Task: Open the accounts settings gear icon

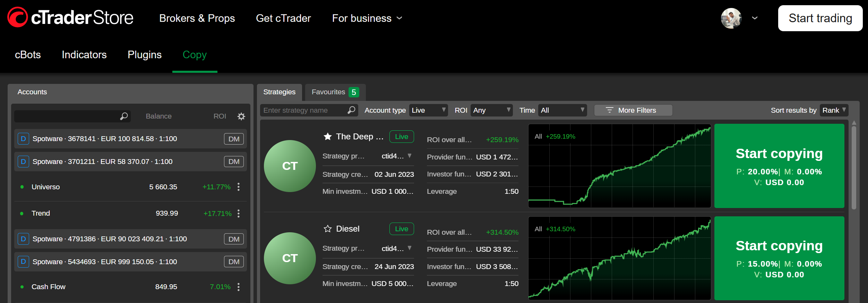Action: pos(241,116)
